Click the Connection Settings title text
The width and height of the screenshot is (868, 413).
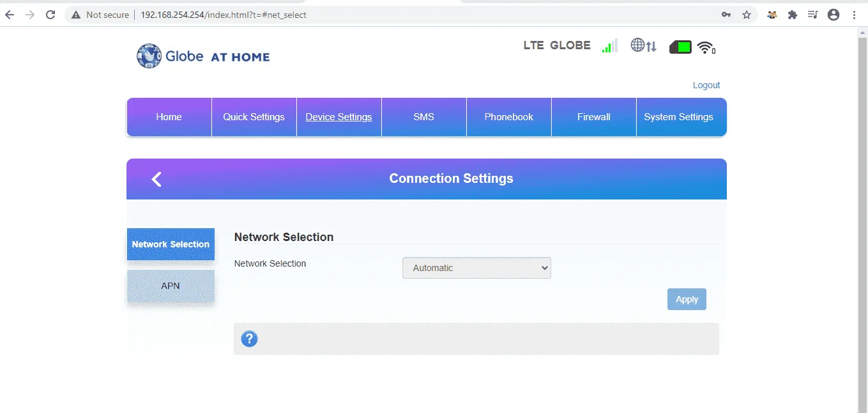[x=452, y=178]
